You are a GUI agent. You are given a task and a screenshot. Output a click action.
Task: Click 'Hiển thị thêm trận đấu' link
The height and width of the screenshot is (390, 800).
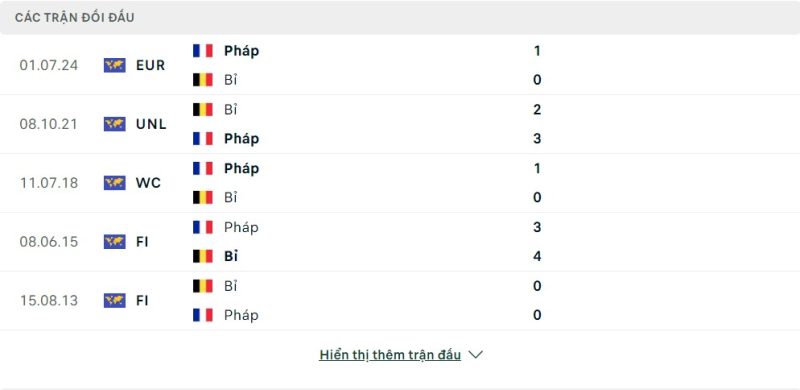click(390, 355)
